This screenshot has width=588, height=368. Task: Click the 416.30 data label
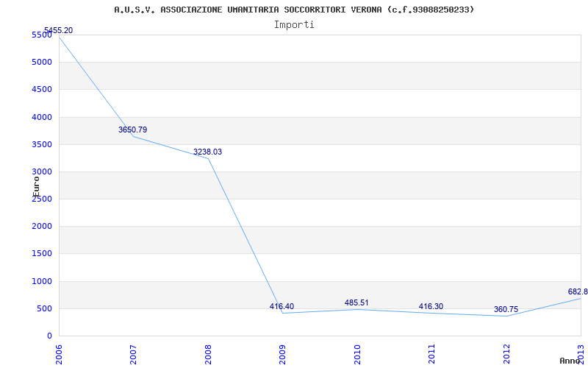[431, 306]
